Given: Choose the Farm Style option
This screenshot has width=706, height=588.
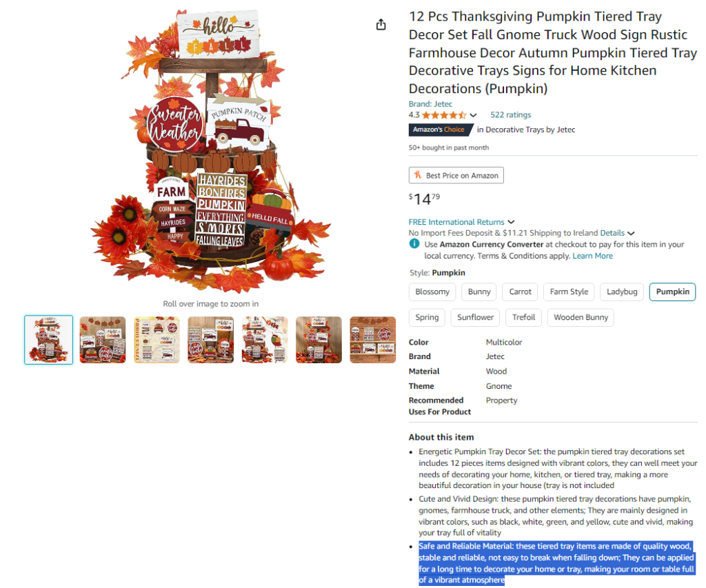Looking at the screenshot, I should (569, 292).
